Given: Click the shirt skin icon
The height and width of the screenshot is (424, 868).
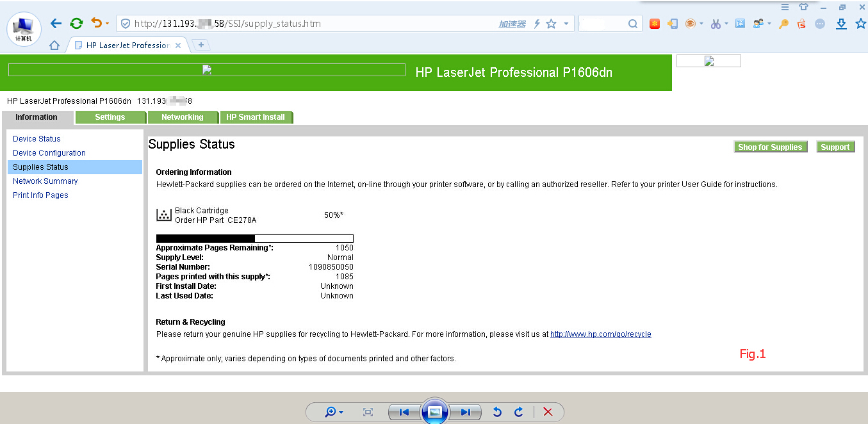Looking at the screenshot, I should 803,7.
